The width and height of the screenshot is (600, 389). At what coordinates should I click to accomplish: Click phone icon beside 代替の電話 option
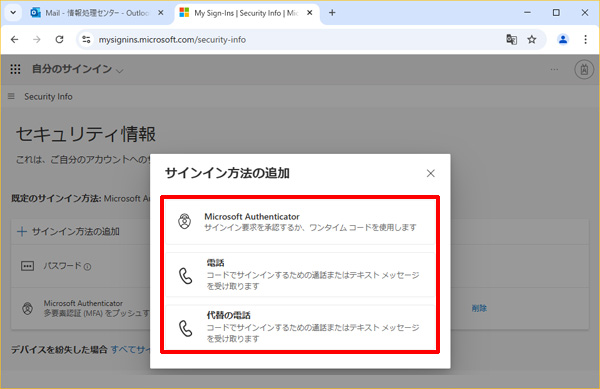tap(186, 328)
